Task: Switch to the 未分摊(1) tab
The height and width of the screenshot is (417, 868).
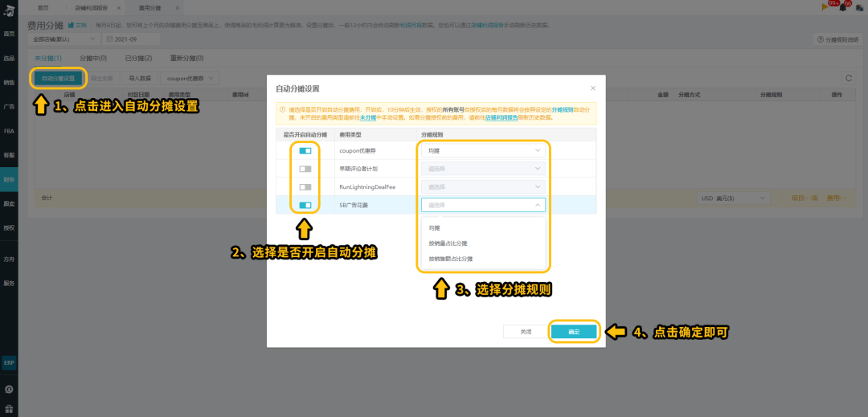Action: [x=47, y=58]
